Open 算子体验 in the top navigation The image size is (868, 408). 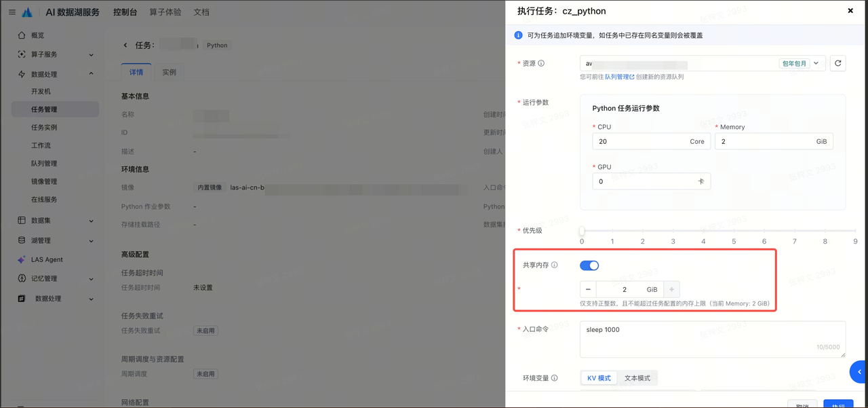166,12
